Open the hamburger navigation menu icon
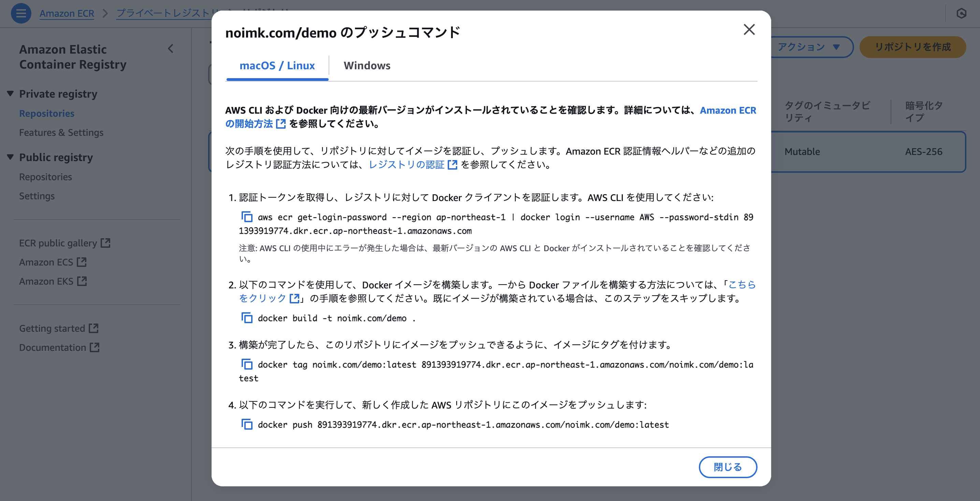 (21, 13)
